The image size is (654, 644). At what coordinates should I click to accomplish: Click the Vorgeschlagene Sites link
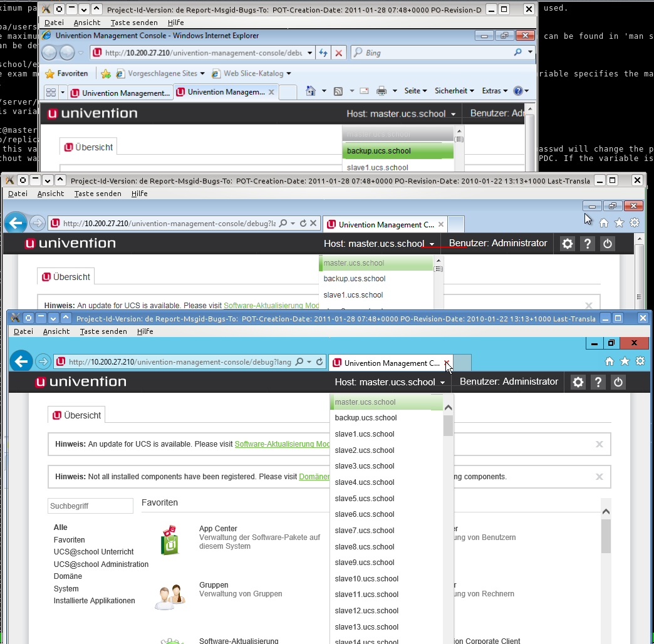(x=162, y=74)
